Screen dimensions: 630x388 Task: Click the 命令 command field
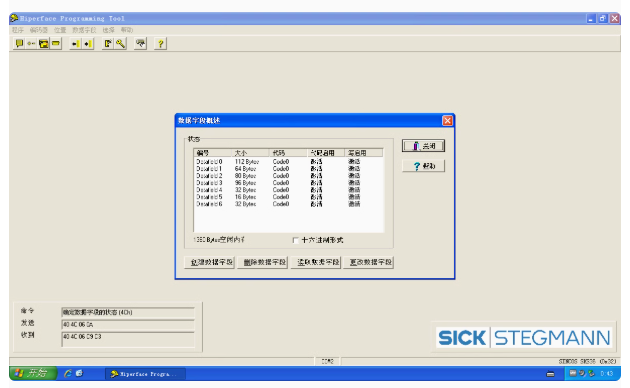(x=128, y=312)
